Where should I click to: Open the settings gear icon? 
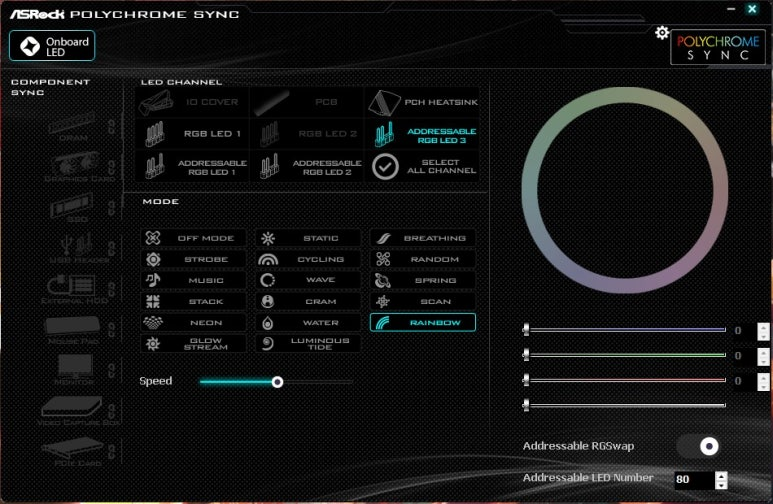coord(662,33)
